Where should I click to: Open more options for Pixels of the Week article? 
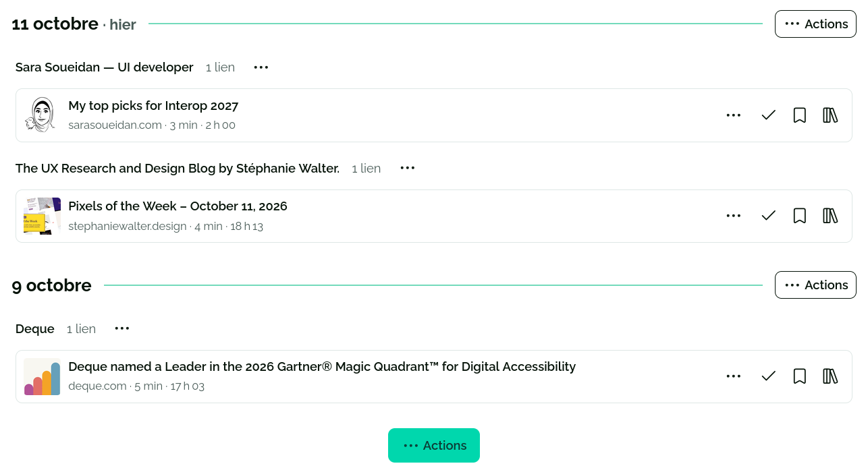(734, 216)
